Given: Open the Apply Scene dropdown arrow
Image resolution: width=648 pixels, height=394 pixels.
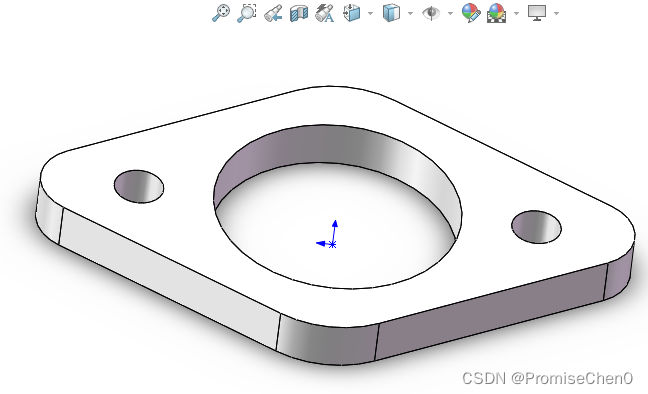Looking at the screenshot, I should pyautogui.click(x=516, y=13).
